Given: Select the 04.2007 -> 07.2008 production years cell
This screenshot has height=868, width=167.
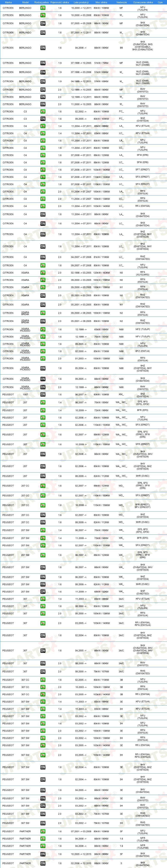Looking at the screenshot, I should (81, 257).
